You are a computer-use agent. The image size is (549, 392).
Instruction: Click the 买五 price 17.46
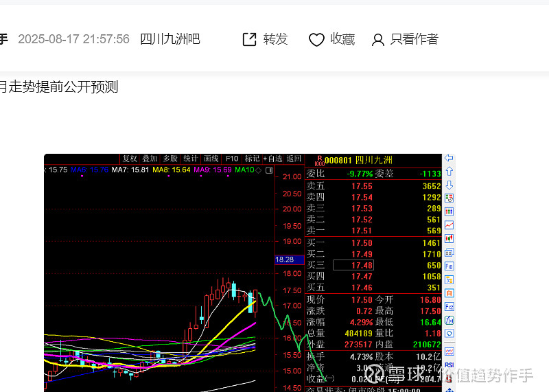pos(362,288)
